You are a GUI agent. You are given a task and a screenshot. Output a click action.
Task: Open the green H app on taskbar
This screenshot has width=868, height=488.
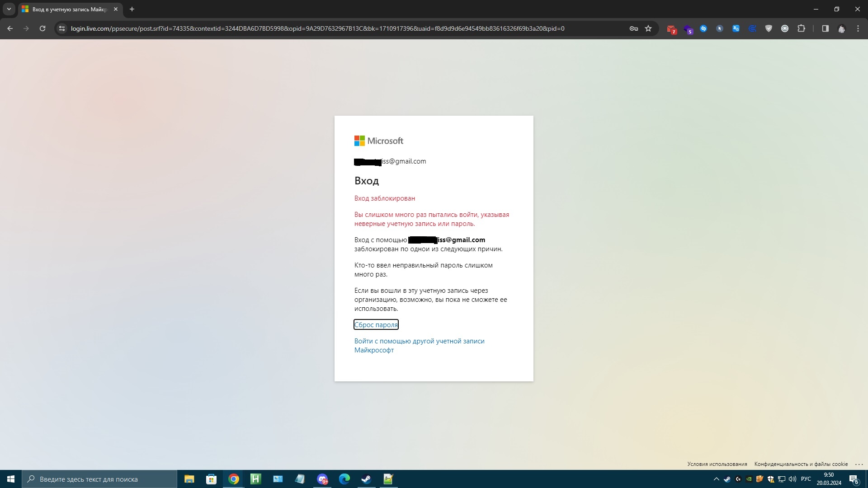point(255,479)
